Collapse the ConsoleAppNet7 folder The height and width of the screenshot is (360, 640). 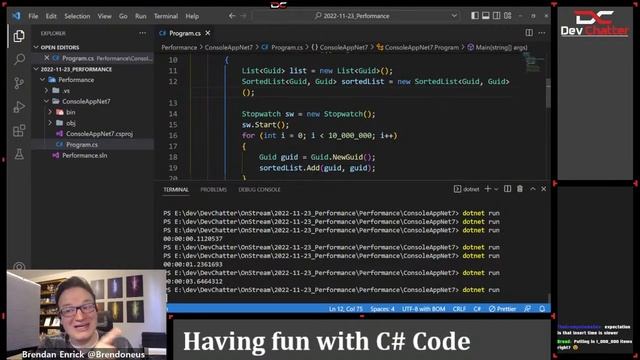click(x=47, y=101)
